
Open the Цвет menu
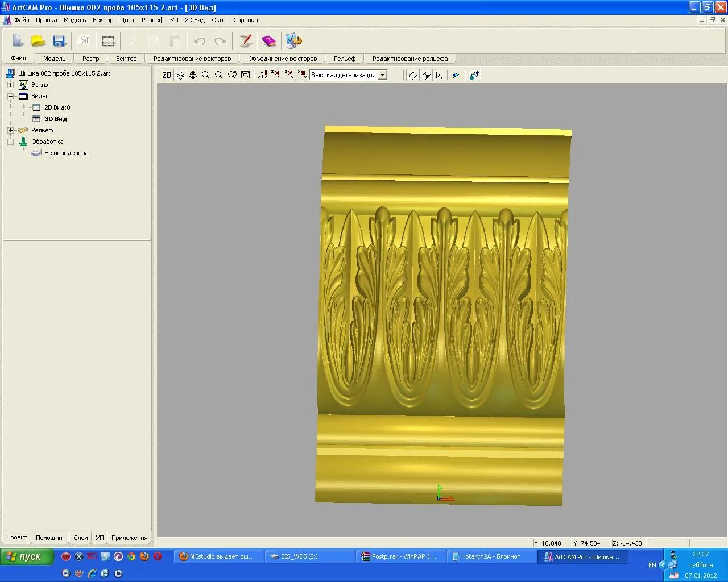click(x=127, y=20)
